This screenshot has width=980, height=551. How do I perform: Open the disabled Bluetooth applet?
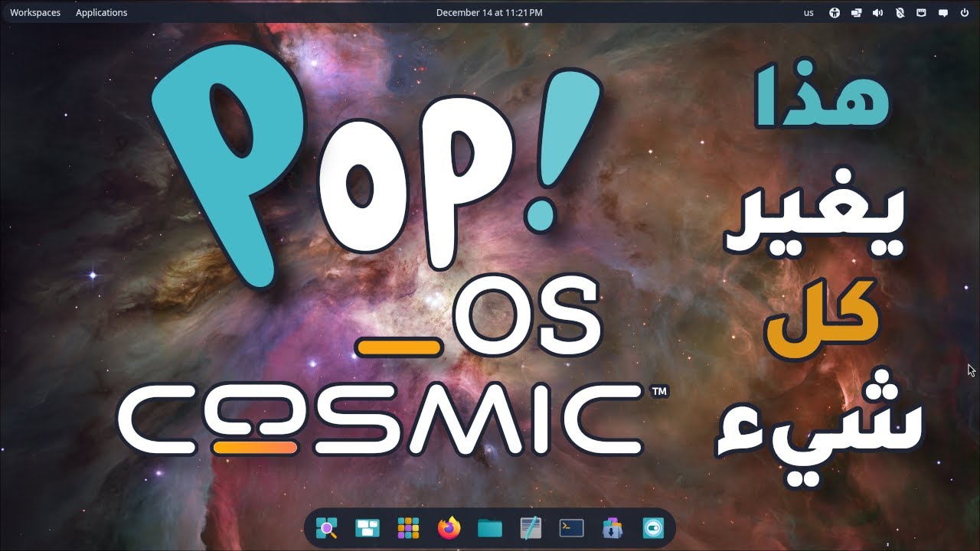[x=900, y=12]
